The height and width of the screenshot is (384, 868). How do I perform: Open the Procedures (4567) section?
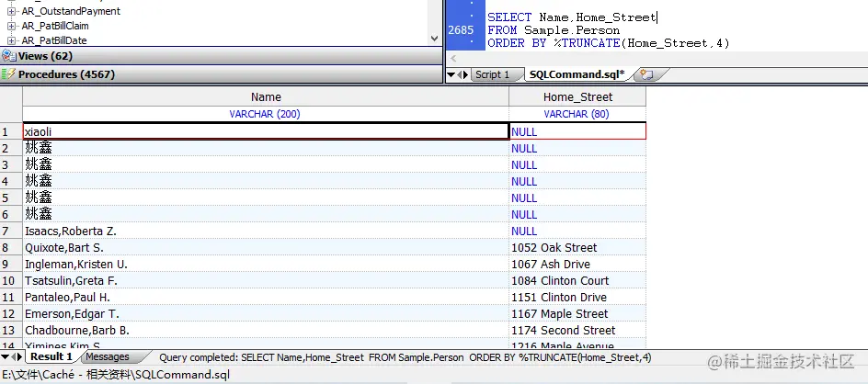(221, 74)
